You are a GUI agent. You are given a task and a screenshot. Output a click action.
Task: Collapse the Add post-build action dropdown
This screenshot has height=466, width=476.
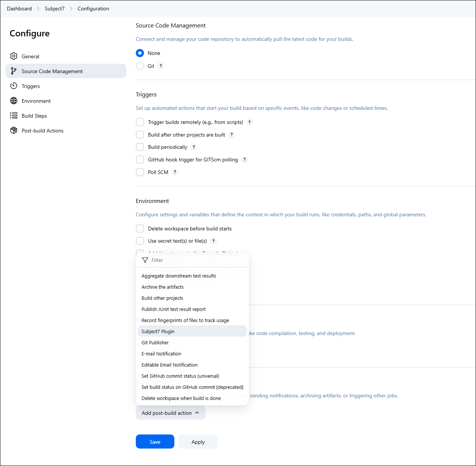pos(170,413)
